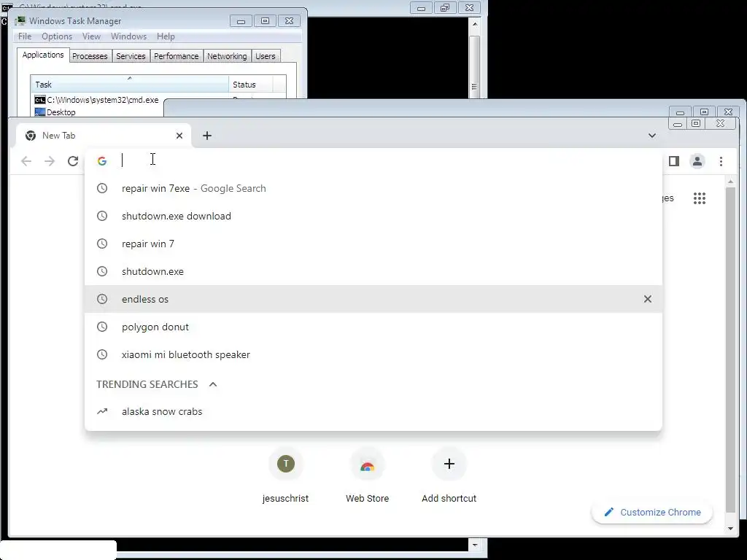Open the jesuschrist shortcut tile

click(x=285, y=477)
